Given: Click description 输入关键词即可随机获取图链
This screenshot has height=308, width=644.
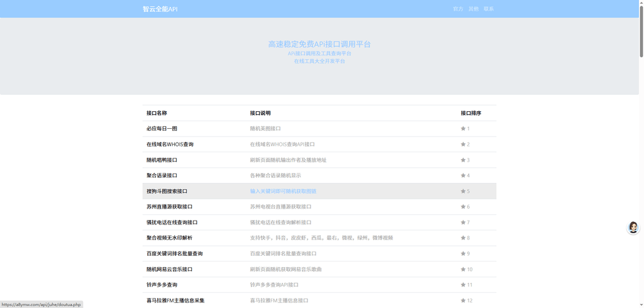Looking at the screenshot, I should 284,191.
